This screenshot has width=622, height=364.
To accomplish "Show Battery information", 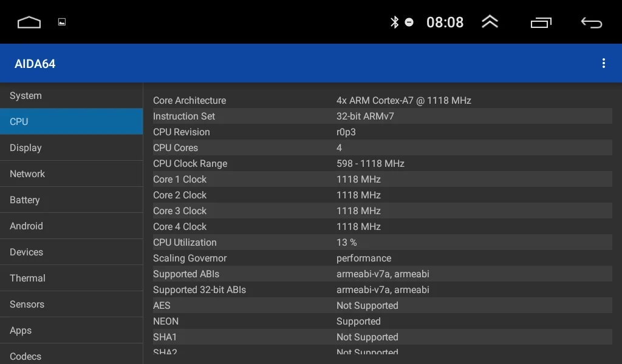I will click(72, 200).
